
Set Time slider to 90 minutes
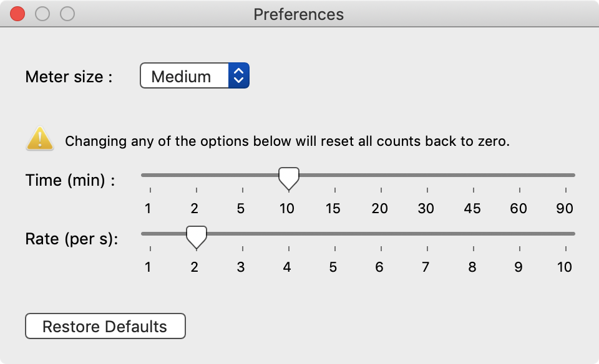566,175
